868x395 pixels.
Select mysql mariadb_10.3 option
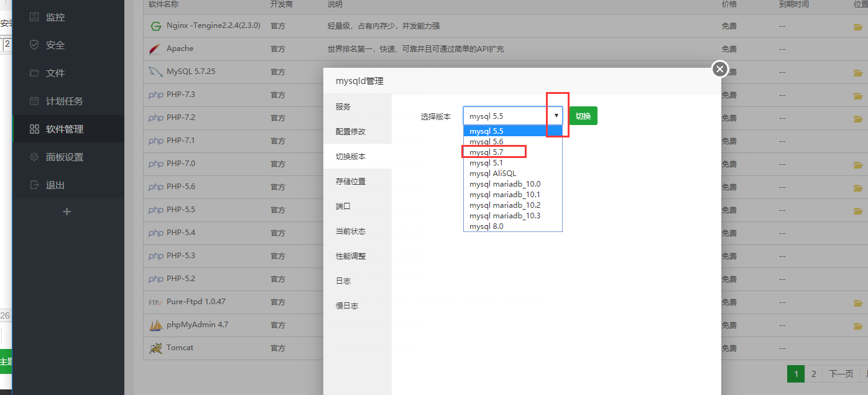pyautogui.click(x=513, y=216)
